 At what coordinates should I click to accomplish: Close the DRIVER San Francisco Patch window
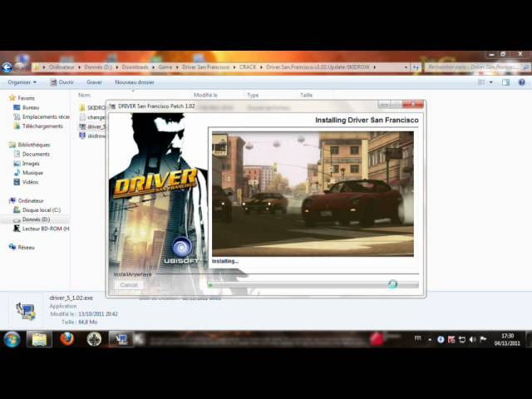413,105
